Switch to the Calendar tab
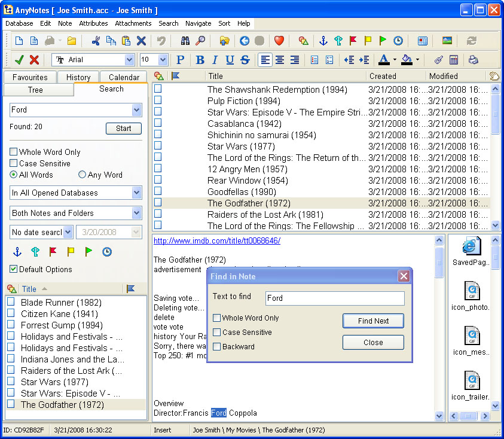Screen dimensions: 504x439 click(124, 77)
